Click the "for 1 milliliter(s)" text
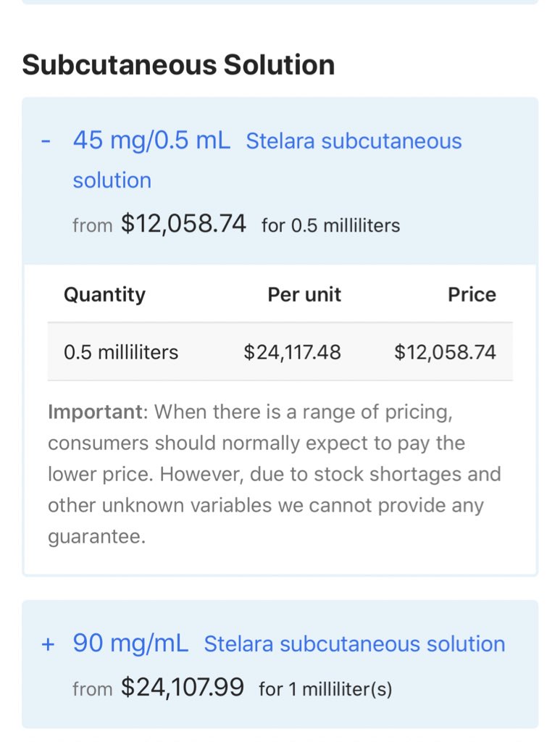 point(325,688)
